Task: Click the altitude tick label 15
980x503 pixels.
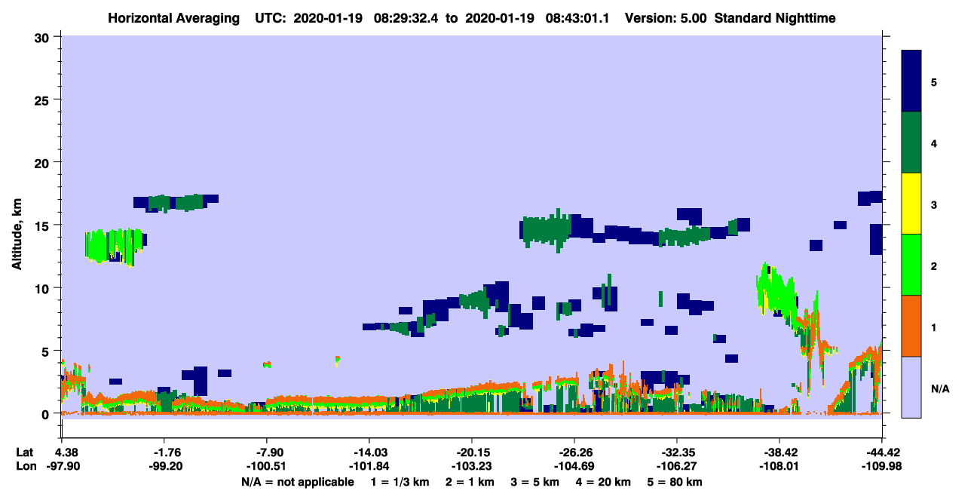Action: click(44, 225)
